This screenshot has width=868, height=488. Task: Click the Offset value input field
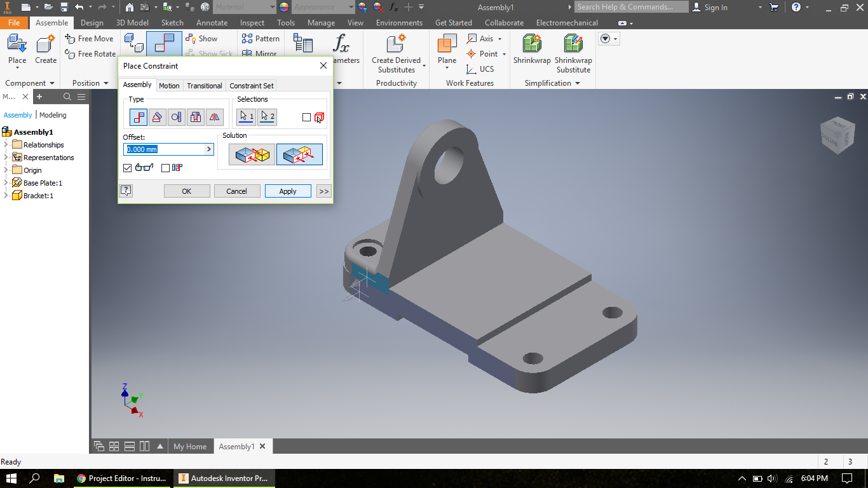click(x=162, y=149)
